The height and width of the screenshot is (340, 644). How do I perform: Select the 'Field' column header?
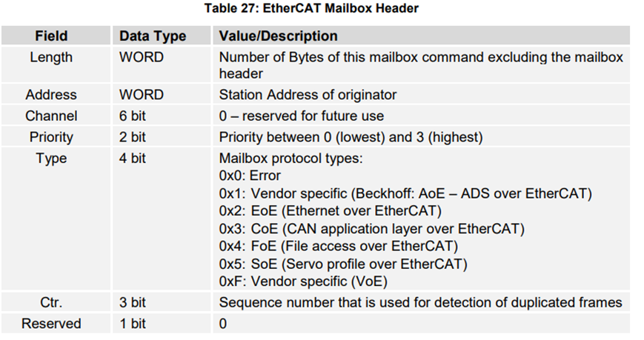[51, 36]
